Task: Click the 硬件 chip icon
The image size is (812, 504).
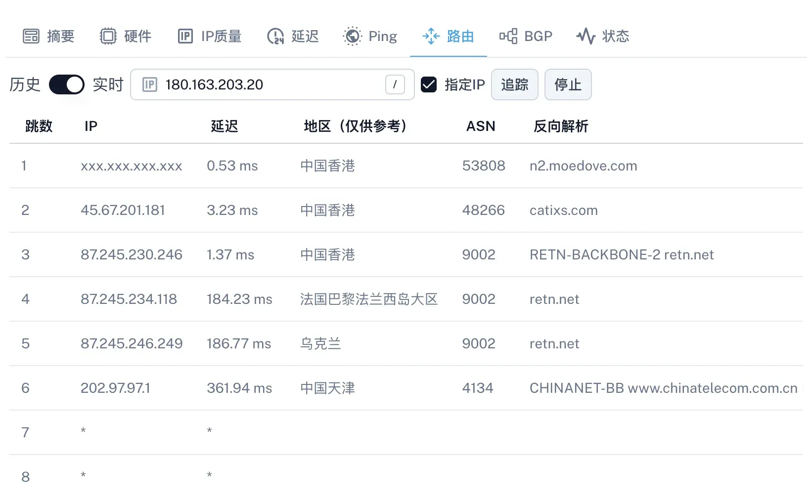Action: [108, 36]
